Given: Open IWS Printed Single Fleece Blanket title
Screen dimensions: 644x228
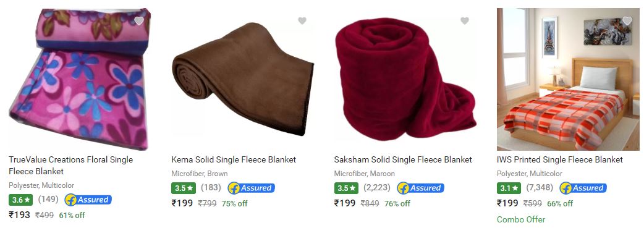Looking at the screenshot, I should 560,159.
